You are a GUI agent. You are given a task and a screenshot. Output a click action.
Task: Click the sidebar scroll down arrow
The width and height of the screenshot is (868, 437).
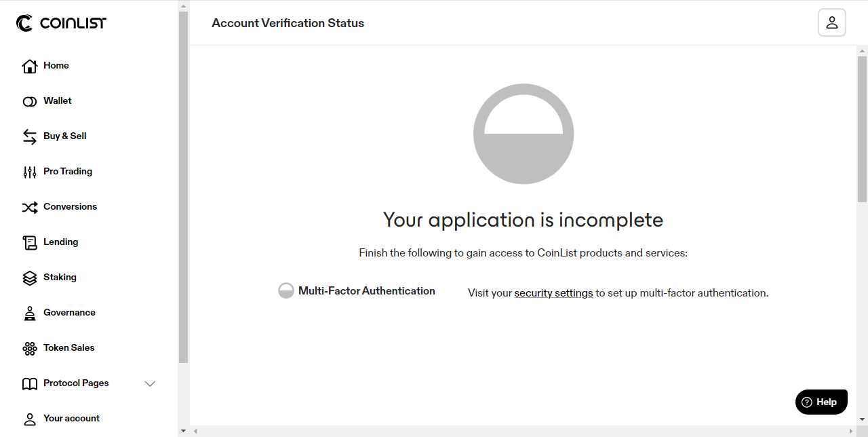click(x=183, y=431)
